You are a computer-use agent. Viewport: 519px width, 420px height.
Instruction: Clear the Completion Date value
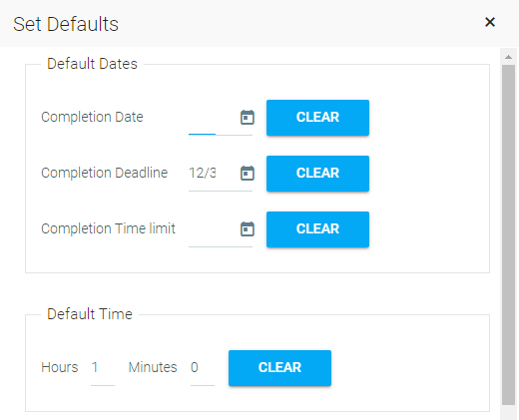[317, 118]
